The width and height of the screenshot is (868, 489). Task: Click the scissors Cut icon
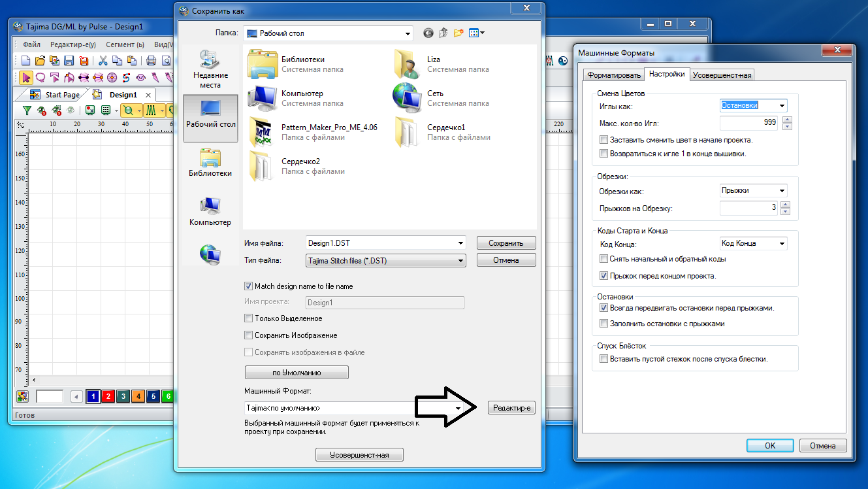pyautogui.click(x=103, y=61)
